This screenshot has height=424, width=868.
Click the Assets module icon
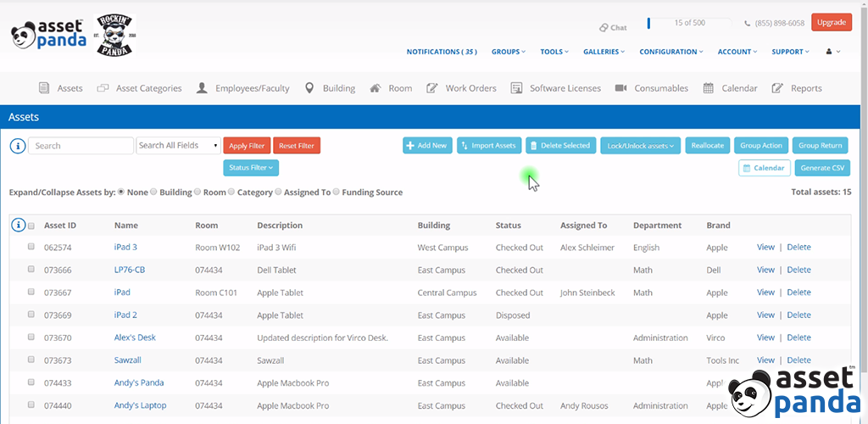(x=45, y=88)
